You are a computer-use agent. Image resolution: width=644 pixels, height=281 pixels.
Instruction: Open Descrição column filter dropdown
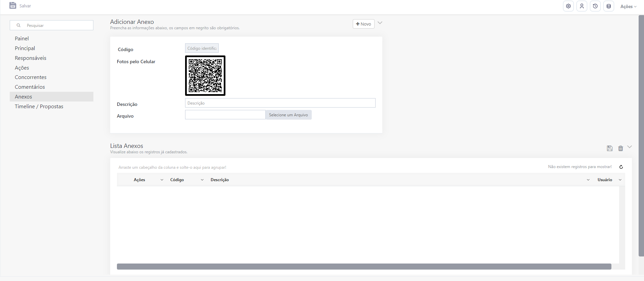click(588, 180)
